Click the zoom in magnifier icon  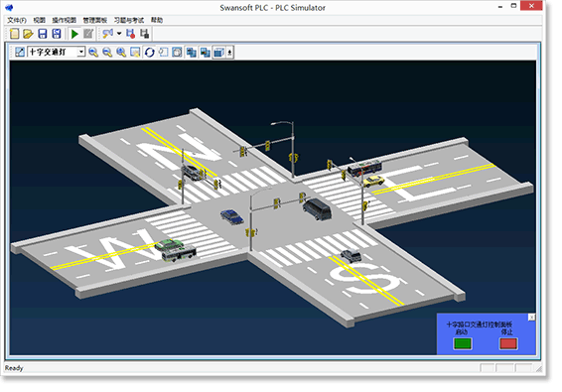[93, 53]
